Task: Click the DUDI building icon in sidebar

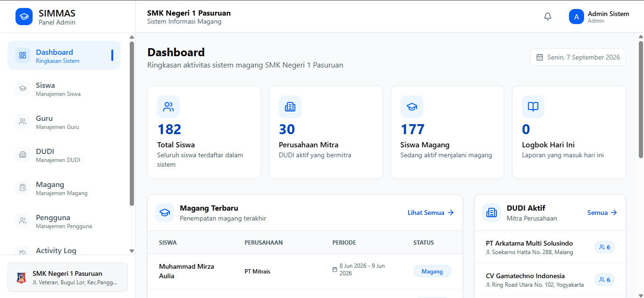Action: point(23,154)
